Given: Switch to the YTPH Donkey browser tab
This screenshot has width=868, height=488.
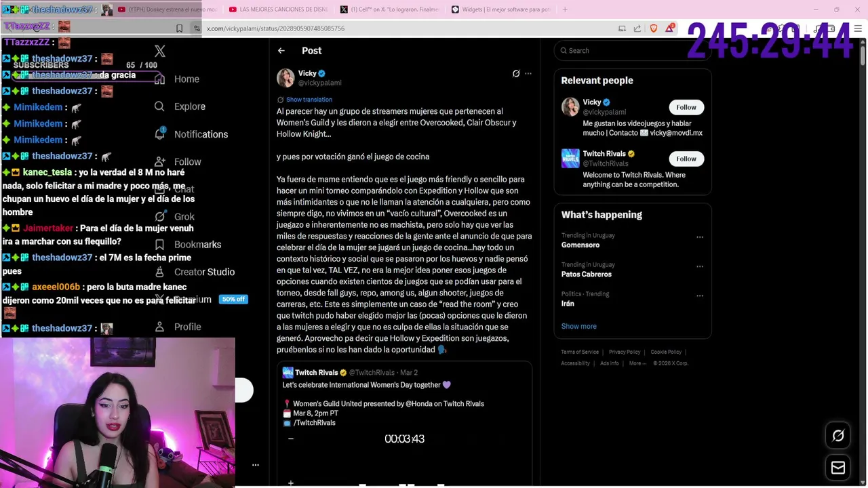Looking at the screenshot, I should pyautogui.click(x=167, y=9).
